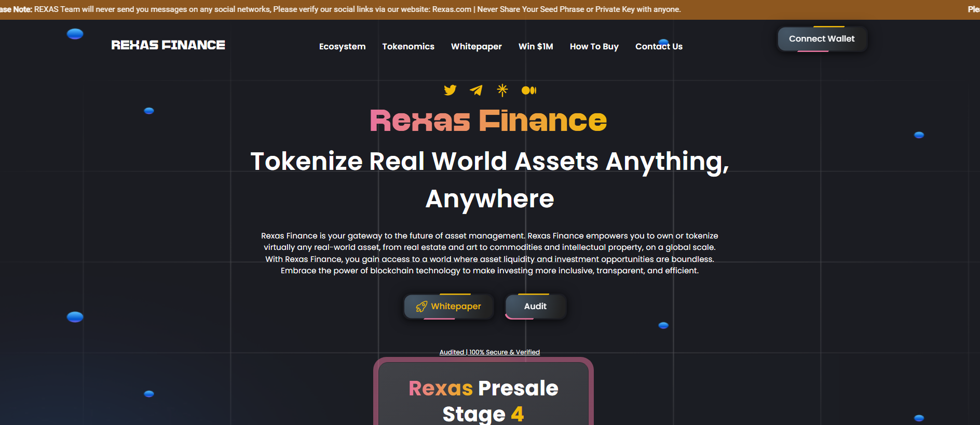The width and height of the screenshot is (980, 425).
Task: Click the Connect Wallet button
Action: 822,39
